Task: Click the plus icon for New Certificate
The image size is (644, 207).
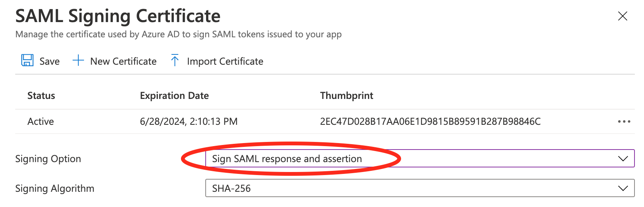Action: (x=78, y=61)
